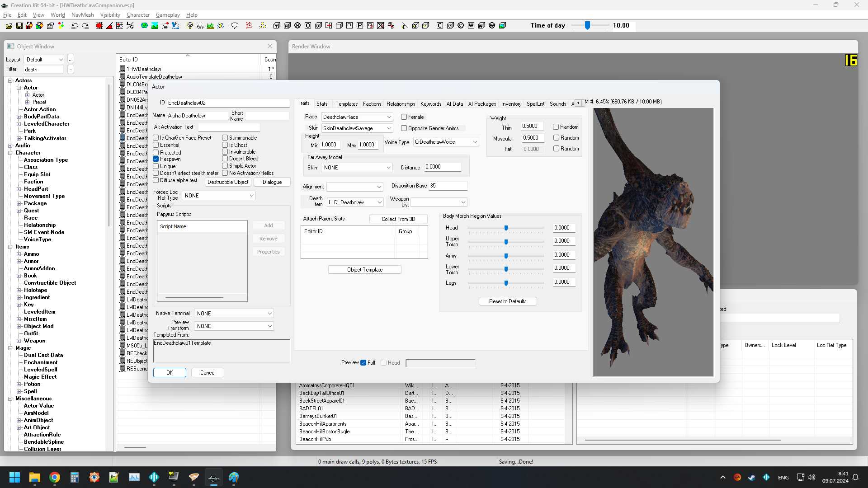Switch to the Inventory tab
This screenshot has width=868, height=488.
point(511,104)
